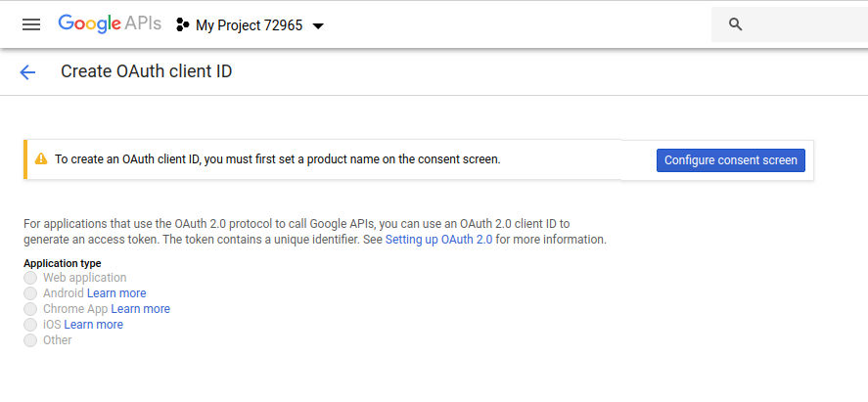
Task: Go back using the blue arrow
Action: 27,71
